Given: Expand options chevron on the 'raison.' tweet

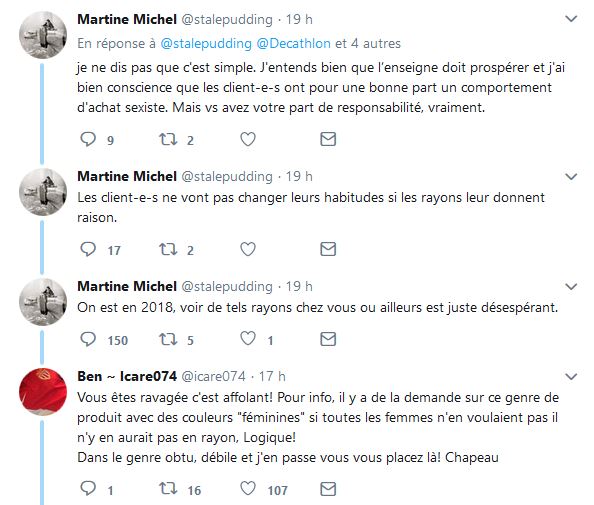Looking at the screenshot, I should point(571,176).
